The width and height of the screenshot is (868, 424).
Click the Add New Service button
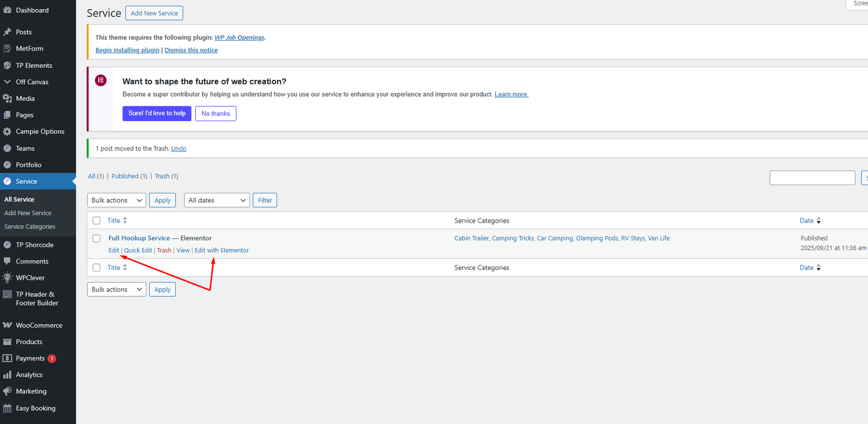[x=154, y=13]
